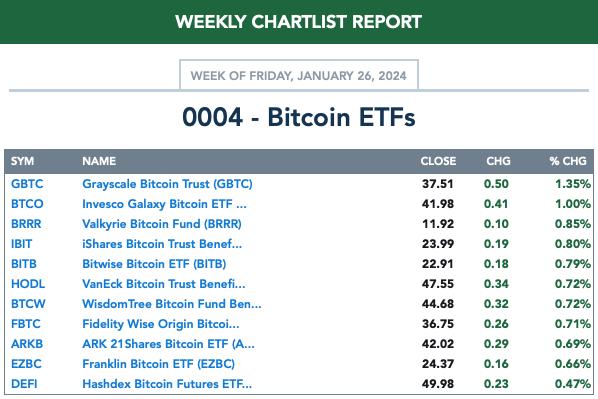Open Hashdex Bitcoin Futures ETF link
This screenshot has width=598, height=399.
pos(167,384)
